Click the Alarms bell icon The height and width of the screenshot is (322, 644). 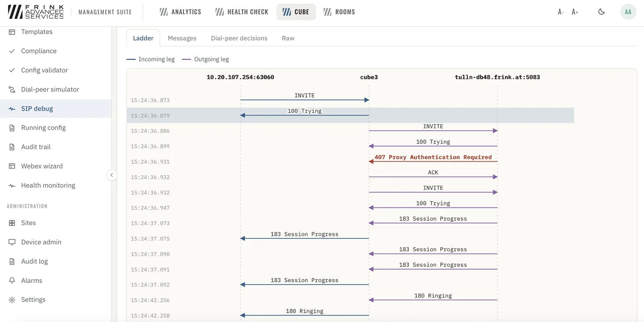[x=12, y=281]
